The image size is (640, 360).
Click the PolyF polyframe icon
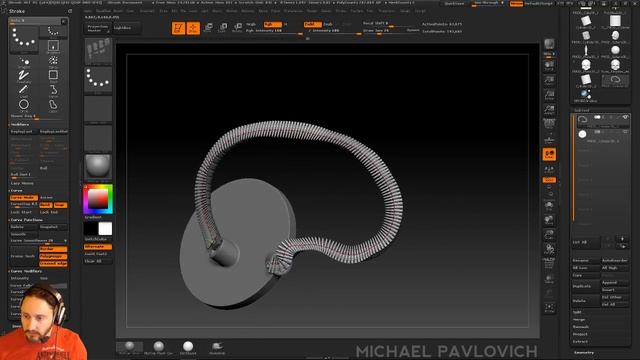tap(549, 263)
